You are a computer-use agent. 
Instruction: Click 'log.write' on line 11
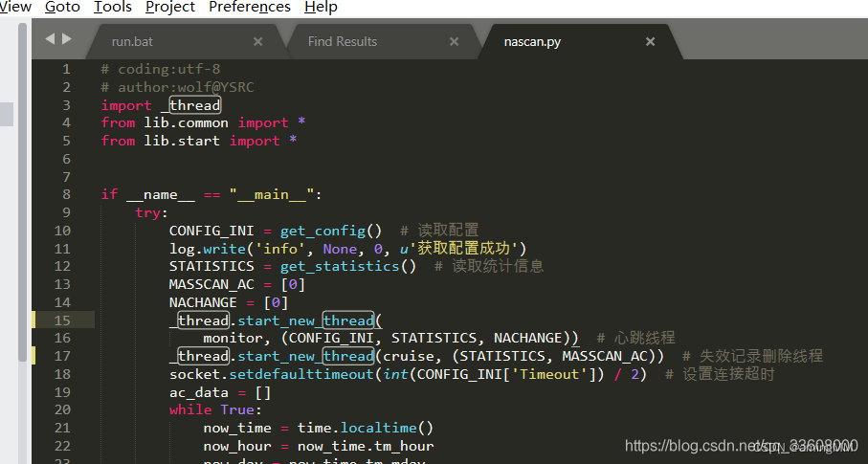pos(208,249)
